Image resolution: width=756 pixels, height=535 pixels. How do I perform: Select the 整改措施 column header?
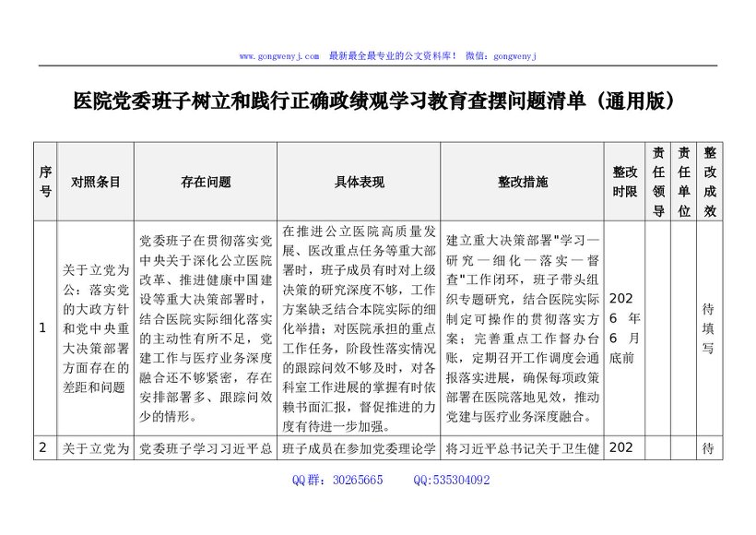click(x=522, y=182)
